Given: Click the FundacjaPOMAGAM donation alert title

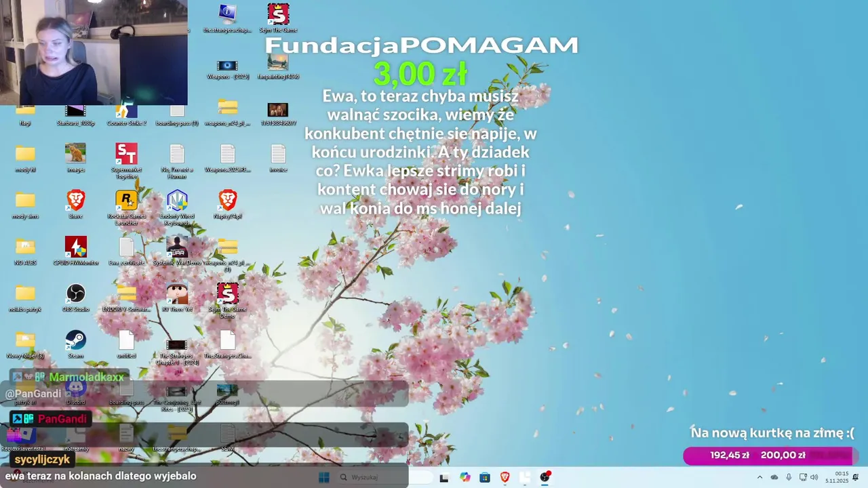Looking at the screenshot, I should coord(421,45).
